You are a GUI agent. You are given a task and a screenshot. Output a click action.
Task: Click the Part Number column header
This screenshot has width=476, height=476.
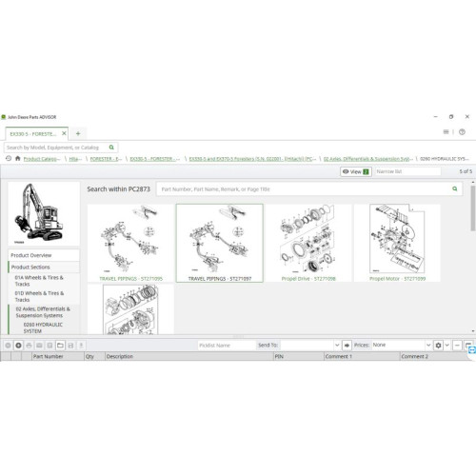58,356
